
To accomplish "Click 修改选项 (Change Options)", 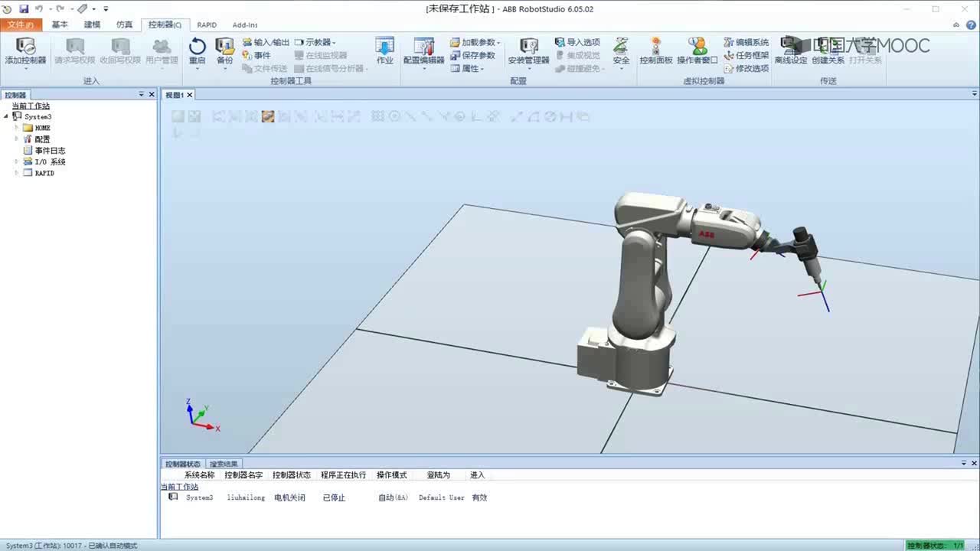I will click(746, 68).
